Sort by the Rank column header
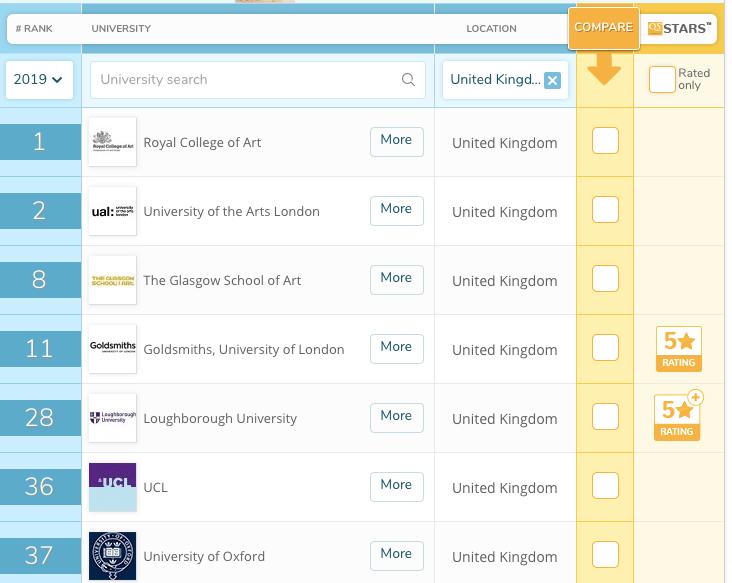Image resolution: width=732 pixels, height=583 pixels. (x=34, y=29)
